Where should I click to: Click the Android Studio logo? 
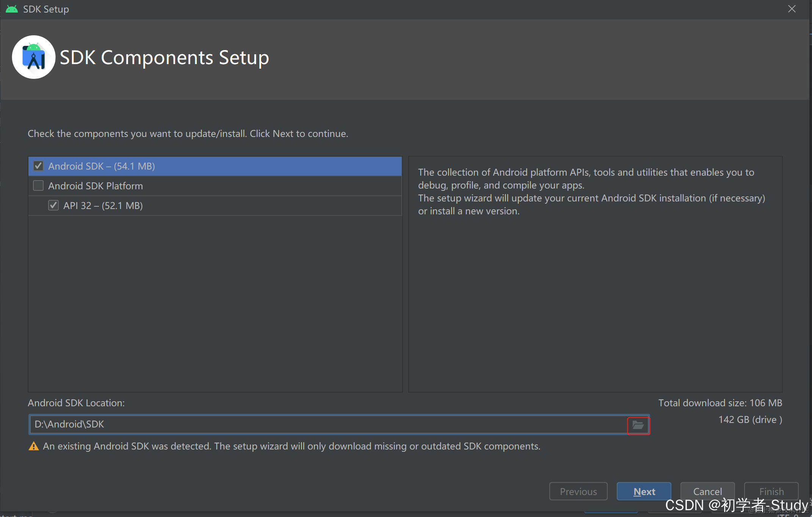coord(34,57)
